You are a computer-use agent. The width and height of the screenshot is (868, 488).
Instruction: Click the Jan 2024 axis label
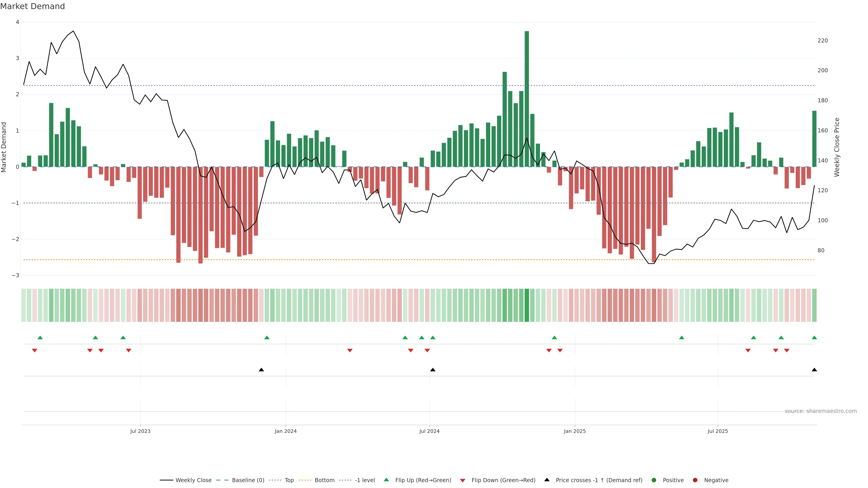pyautogui.click(x=285, y=431)
